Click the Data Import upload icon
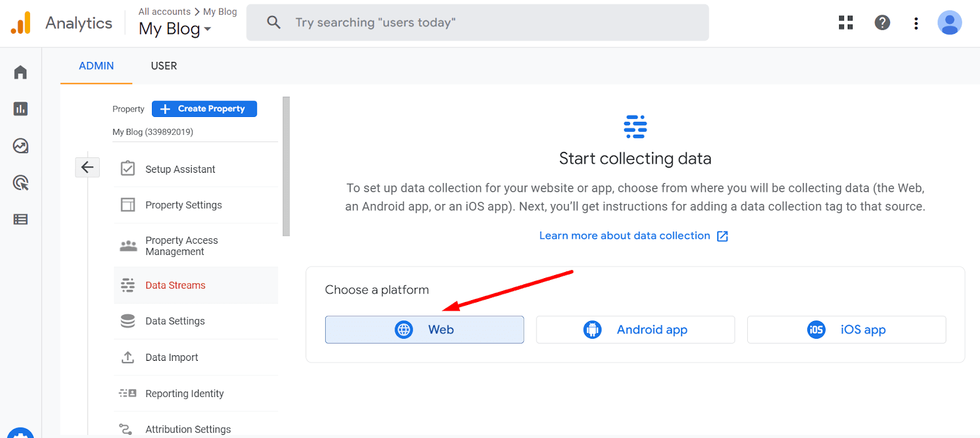This screenshot has width=980, height=438. click(127, 357)
